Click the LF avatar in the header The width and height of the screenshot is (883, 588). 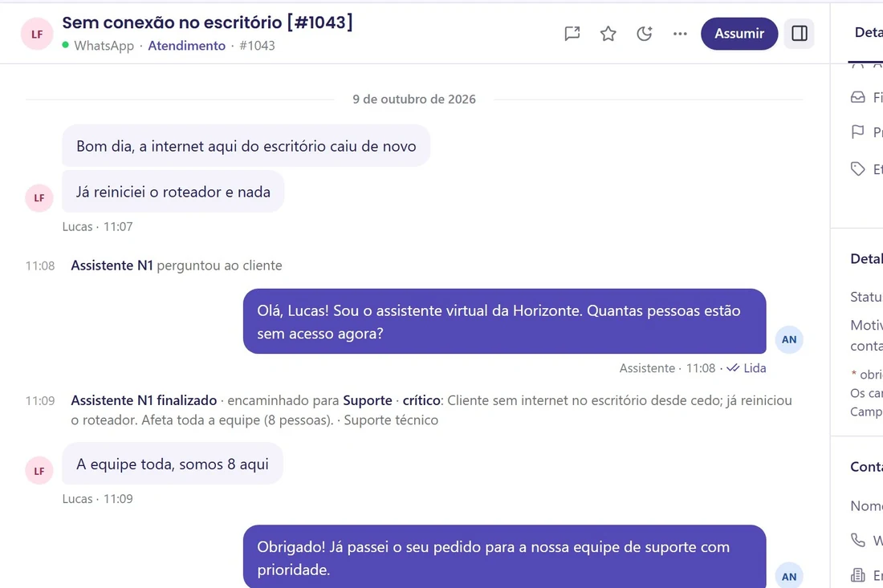click(37, 34)
